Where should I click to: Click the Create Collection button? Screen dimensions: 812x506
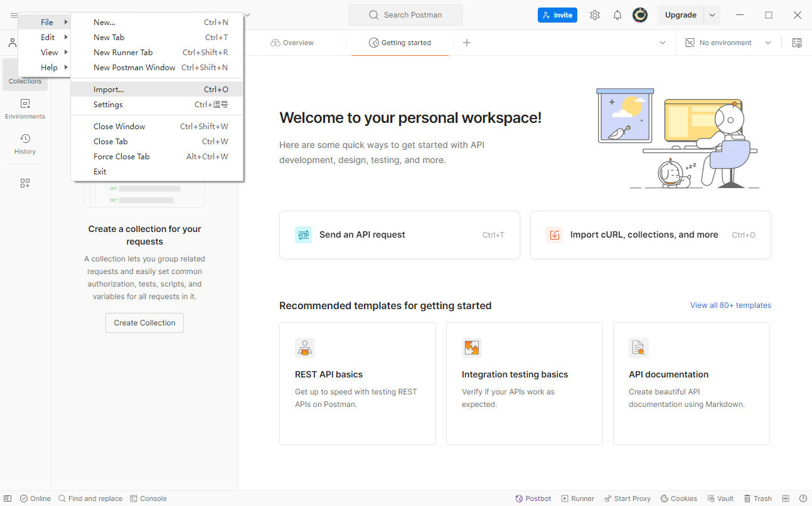tap(144, 323)
